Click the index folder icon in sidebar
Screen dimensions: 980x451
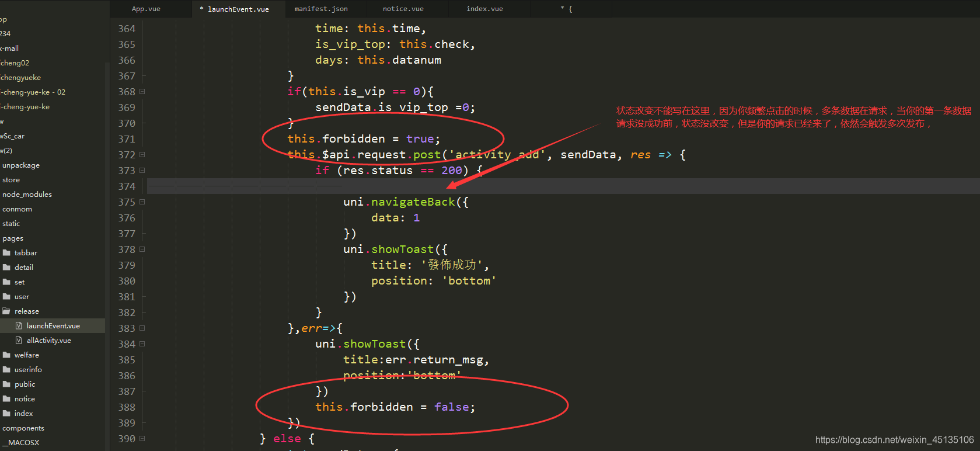[x=6, y=414]
